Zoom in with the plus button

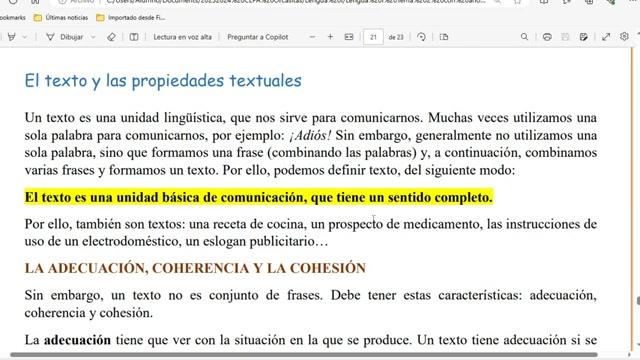click(x=330, y=37)
